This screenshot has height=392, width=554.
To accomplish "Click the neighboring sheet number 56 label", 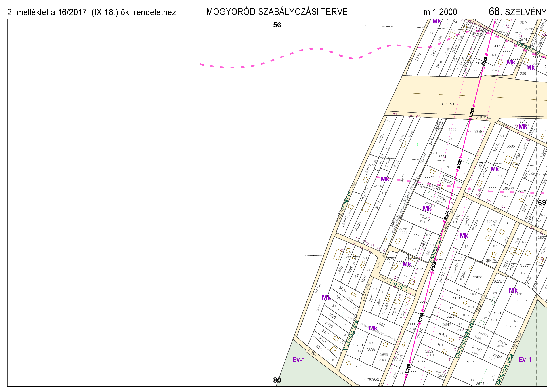I will coord(277,25).
